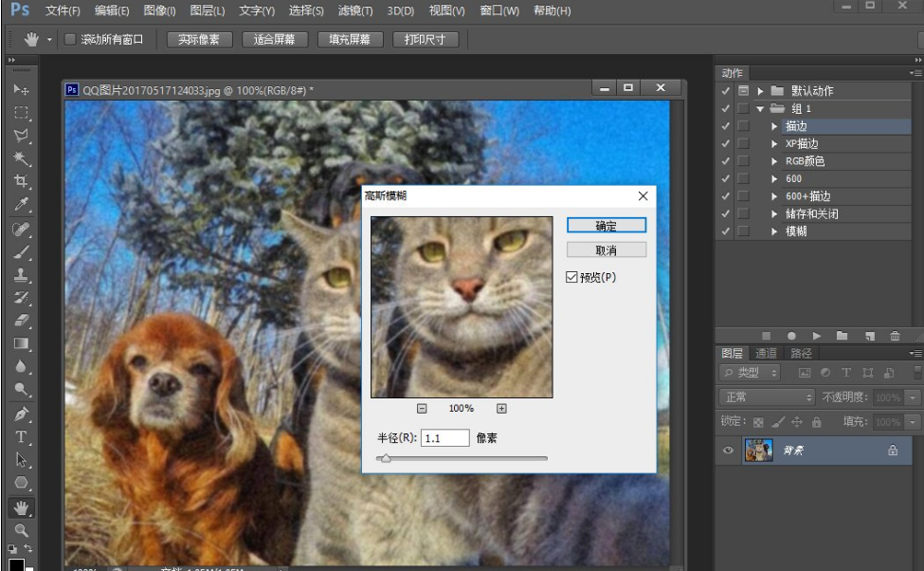
Task: Expand the 描边 action
Action: pyautogui.click(x=774, y=126)
